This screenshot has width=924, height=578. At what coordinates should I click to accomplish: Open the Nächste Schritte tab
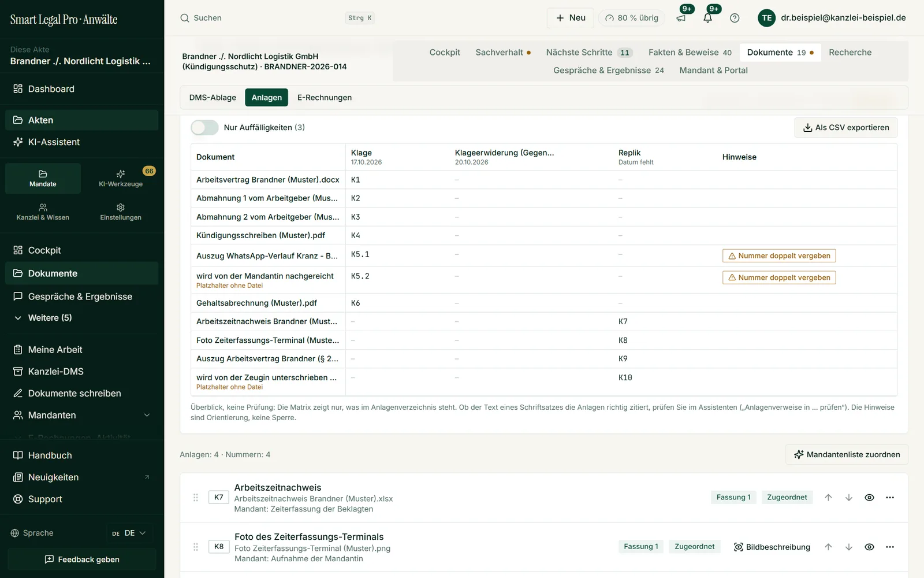589,53
